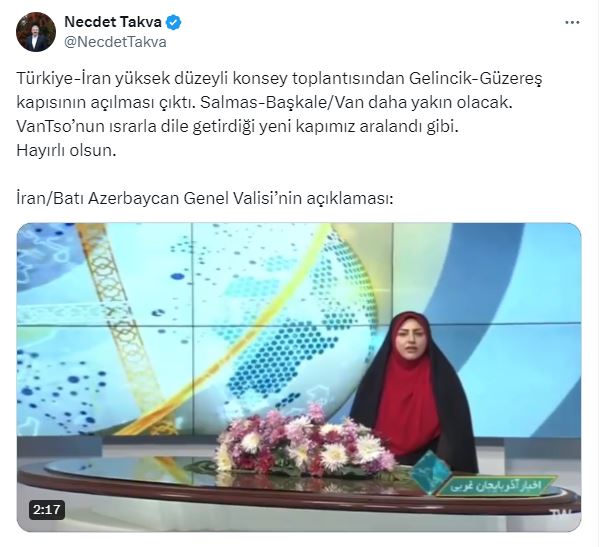Click the TW watermark on the video
601x547 pixels.
point(560,513)
